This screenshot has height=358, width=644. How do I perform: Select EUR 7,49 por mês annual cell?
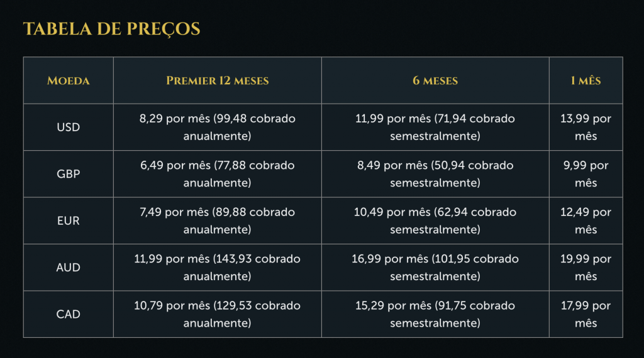[x=217, y=220]
